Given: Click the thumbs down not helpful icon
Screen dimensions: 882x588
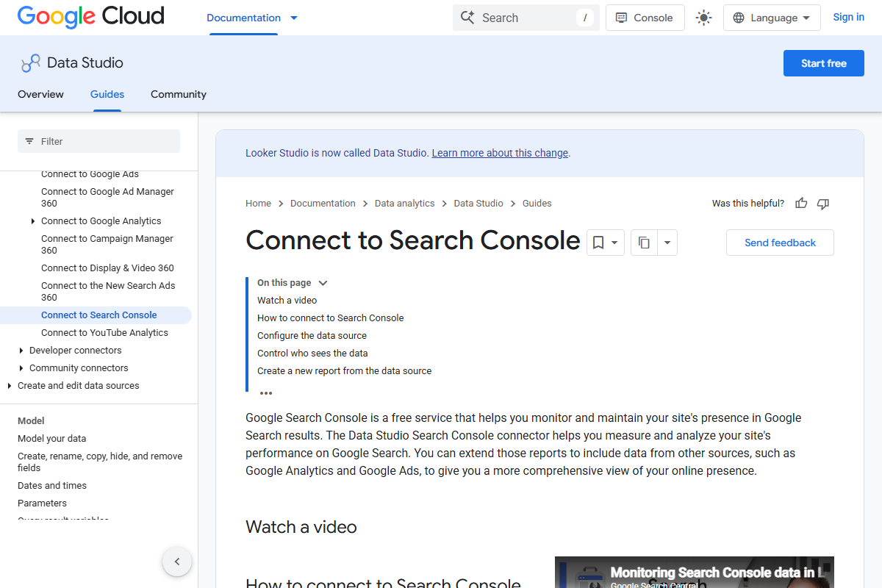Looking at the screenshot, I should coord(823,204).
